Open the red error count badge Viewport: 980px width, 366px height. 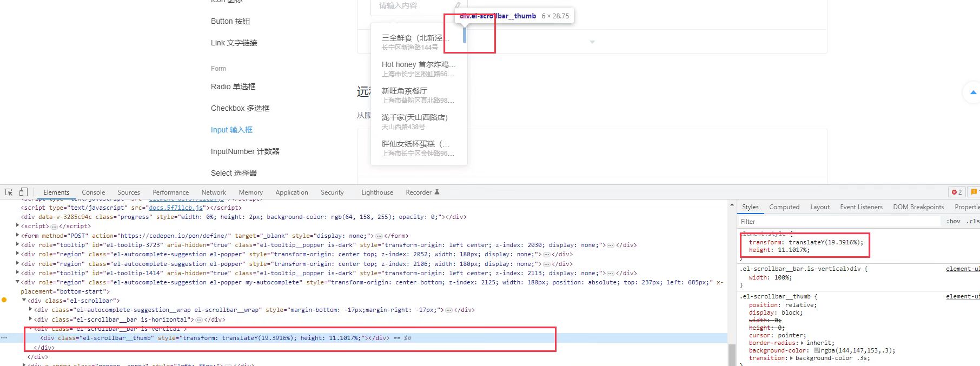[957, 192]
